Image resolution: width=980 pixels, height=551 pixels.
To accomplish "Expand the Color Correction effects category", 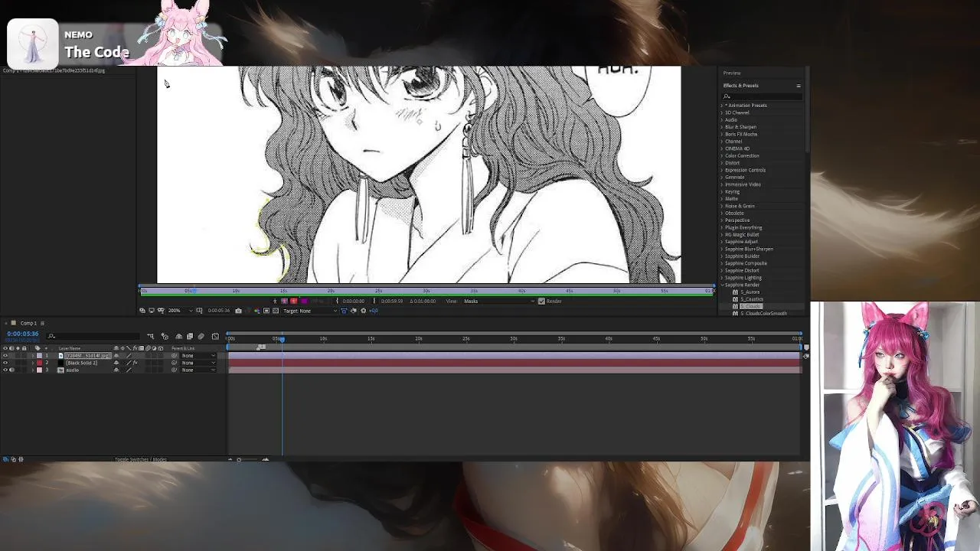I will [721, 155].
